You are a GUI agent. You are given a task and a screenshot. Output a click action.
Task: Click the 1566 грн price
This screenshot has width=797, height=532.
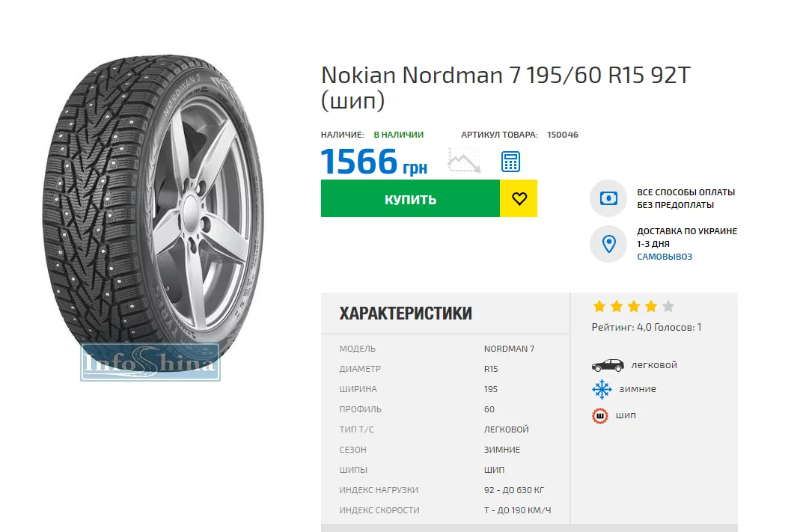373,162
